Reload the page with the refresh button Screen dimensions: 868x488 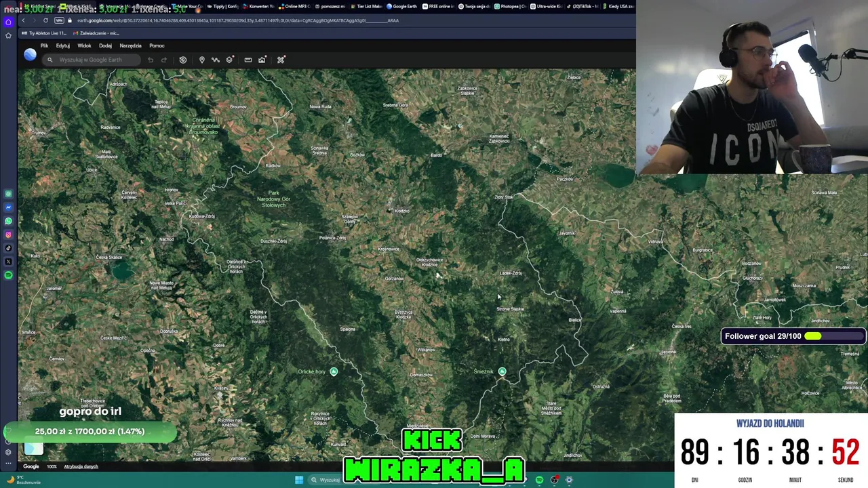[45, 20]
